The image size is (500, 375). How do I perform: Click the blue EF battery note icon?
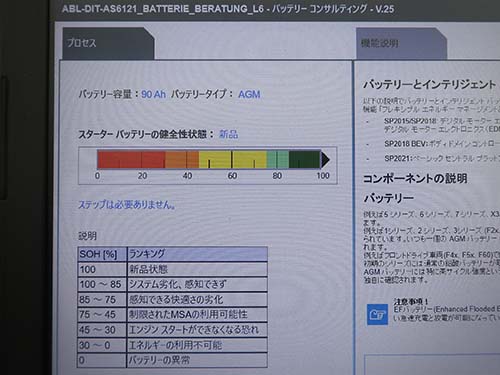[377, 314]
